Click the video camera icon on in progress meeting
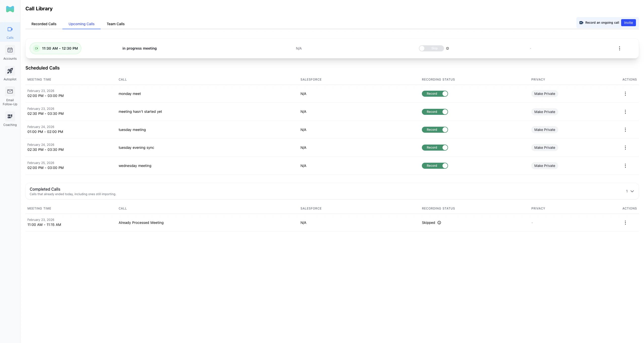This screenshot has height=343, width=644. click(x=36, y=48)
